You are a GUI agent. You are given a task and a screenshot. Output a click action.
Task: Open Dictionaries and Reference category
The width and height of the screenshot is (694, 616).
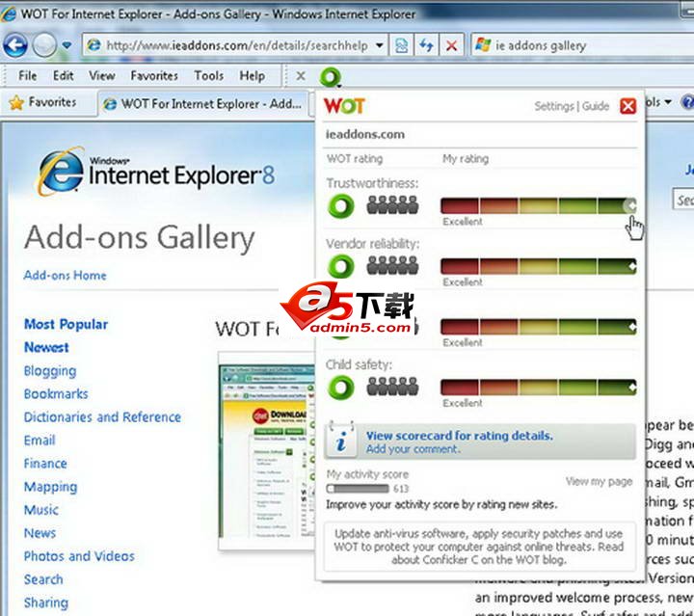(x=102, y=417)
